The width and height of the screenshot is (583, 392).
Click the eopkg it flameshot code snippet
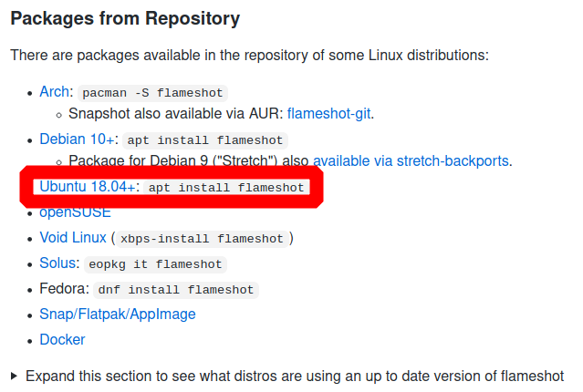(155, 264)
